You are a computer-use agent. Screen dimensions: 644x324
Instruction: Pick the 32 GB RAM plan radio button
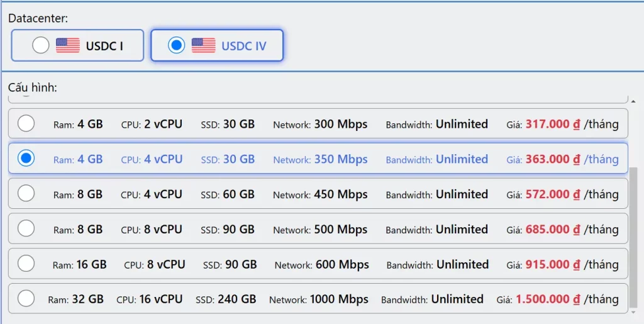tap(26, 298)
